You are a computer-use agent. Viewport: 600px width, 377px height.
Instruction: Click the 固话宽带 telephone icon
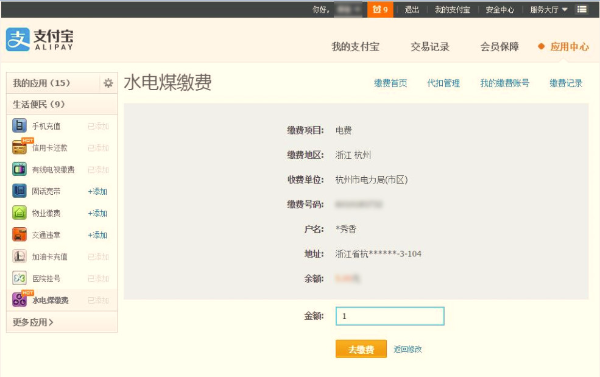point(19,191)
